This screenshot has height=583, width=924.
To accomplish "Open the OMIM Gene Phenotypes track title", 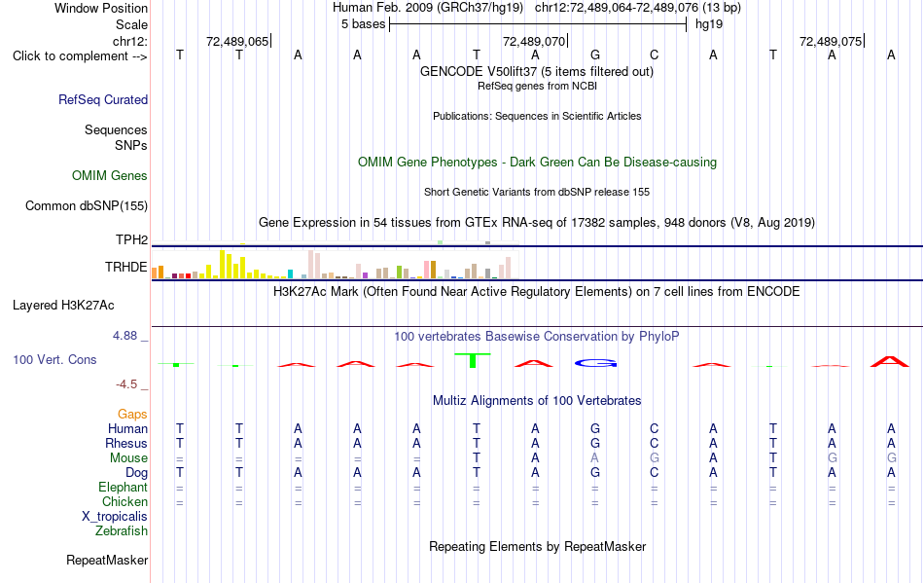I will click(538, 163).
